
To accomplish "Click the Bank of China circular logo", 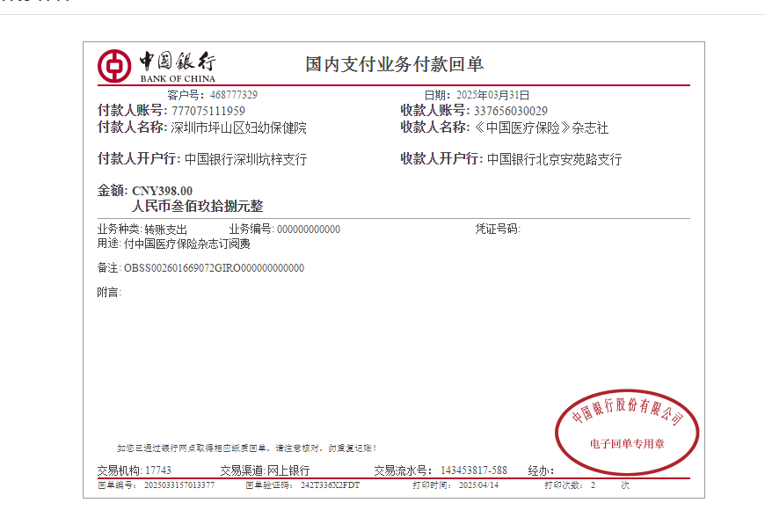I will [114, 66].
